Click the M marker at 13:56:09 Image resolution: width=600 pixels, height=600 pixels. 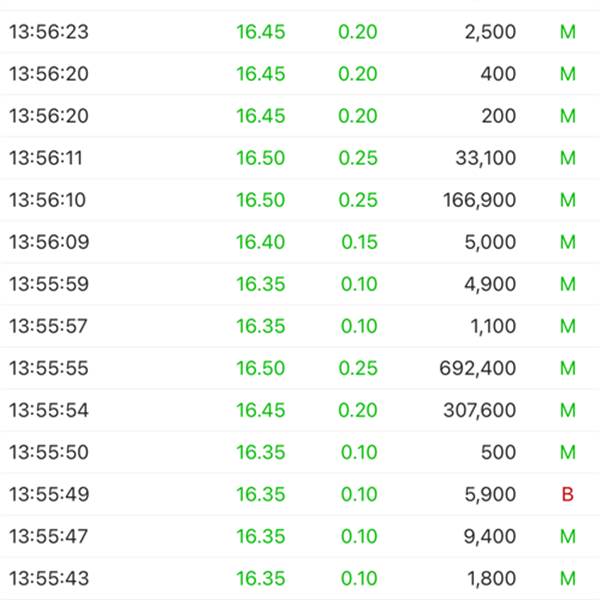567,242
